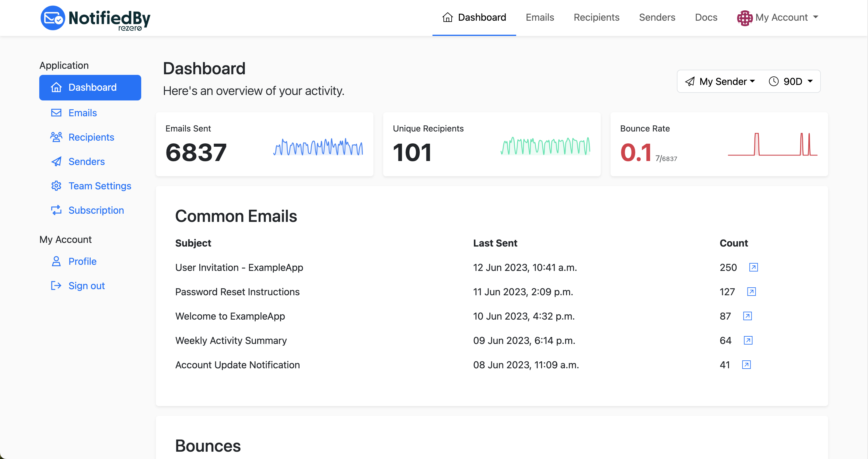Viewport: 868px width, 459px height.
Task: Click count 64 in Common Emails
Action: (x=726, y=340)
